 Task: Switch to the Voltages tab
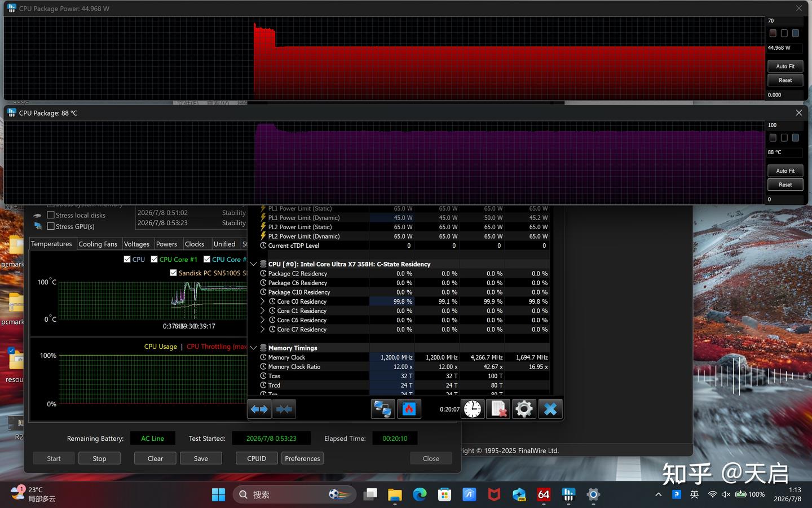point(136,244)
